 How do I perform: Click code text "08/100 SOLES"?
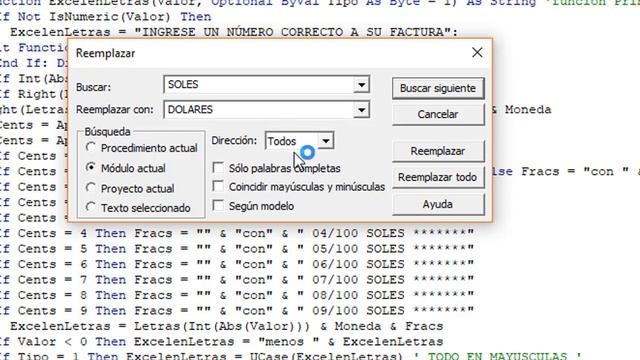(x=358, y=296)
